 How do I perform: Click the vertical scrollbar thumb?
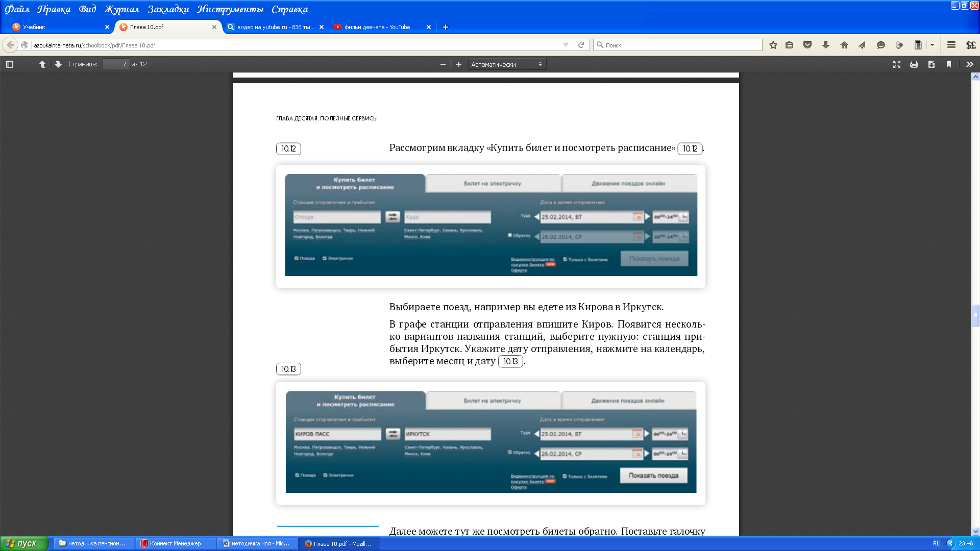[x=975, y=315]
